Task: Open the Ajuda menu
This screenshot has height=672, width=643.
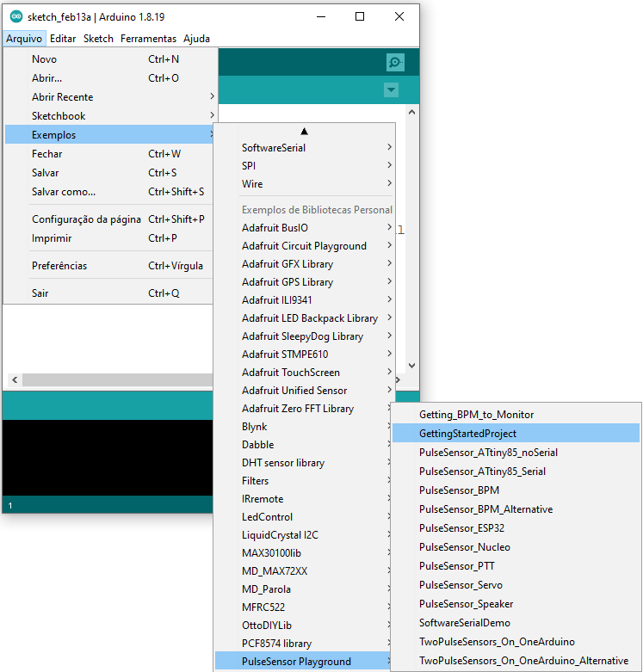Action: (196, 39)
